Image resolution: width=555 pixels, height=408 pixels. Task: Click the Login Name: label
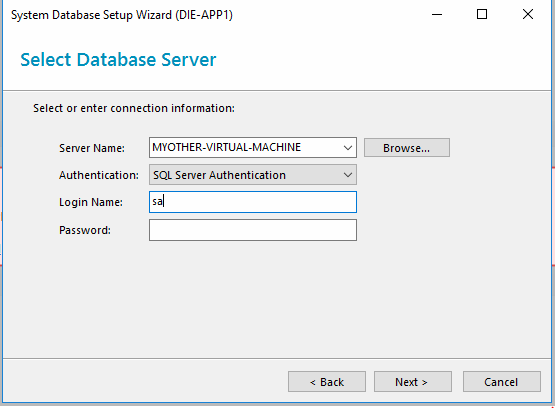point(91,202)
